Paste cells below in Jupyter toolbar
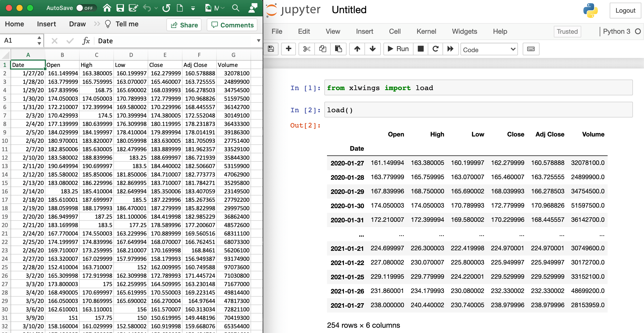 [x=338, y=49]
